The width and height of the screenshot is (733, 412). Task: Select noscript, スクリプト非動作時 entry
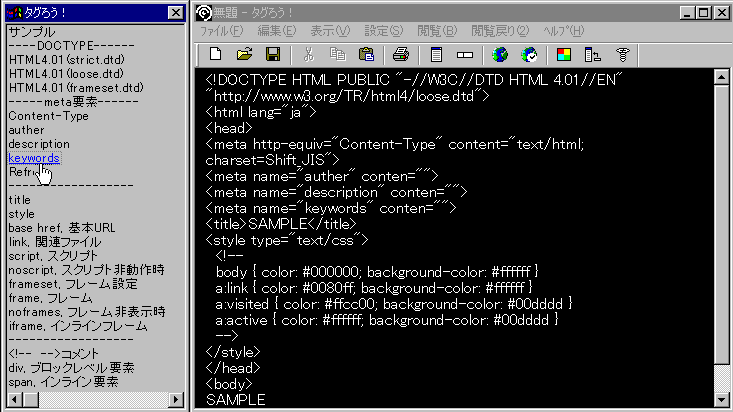pyautogui.click(x=86, y=270)
